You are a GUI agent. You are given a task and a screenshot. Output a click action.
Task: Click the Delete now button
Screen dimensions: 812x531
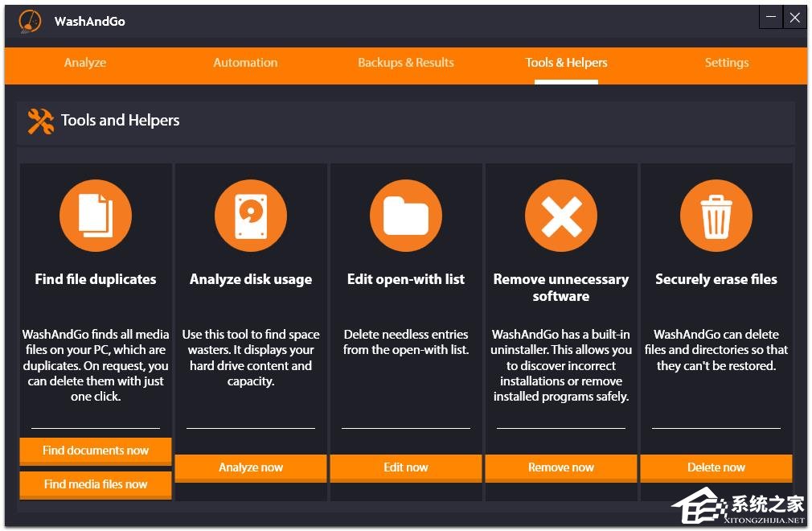[716, 467]
